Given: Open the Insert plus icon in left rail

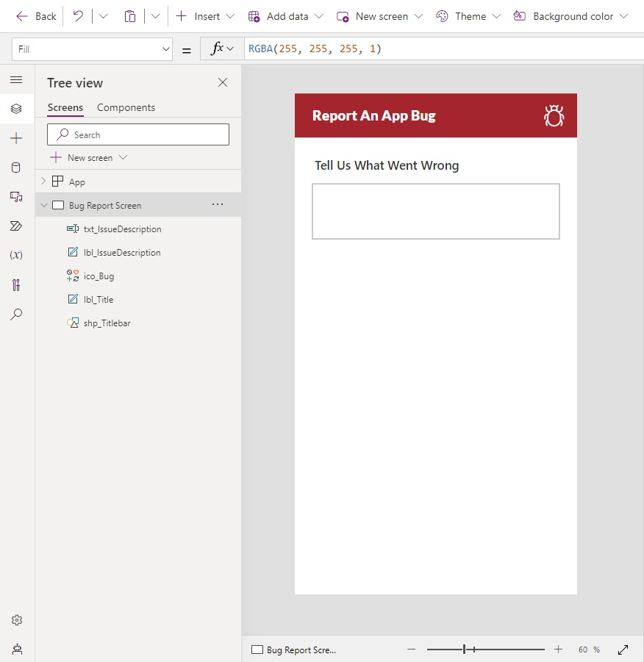Looking at the screenshot, I should point(16,138).
